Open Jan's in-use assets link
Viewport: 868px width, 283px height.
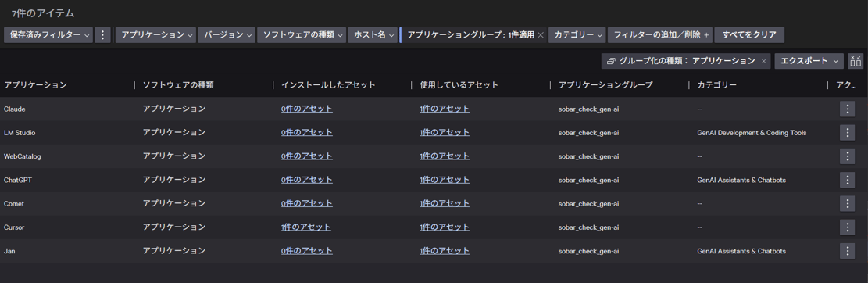(445, 251)
